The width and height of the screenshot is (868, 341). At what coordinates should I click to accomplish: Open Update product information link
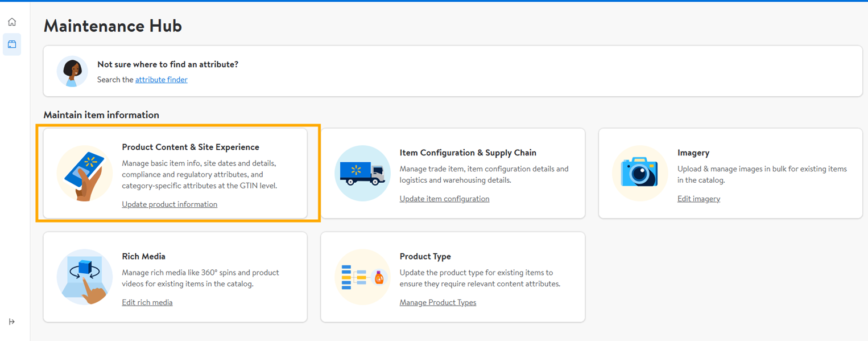170,204
